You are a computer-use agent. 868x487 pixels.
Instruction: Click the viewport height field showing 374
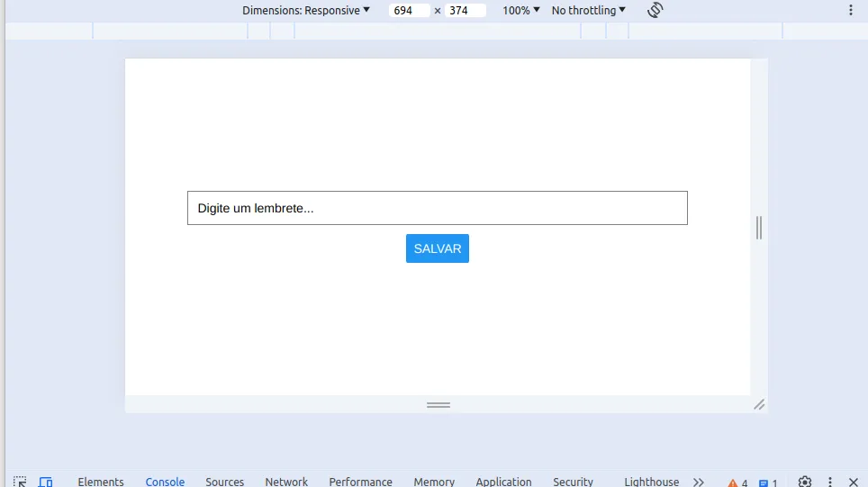(x=465, y=10)
